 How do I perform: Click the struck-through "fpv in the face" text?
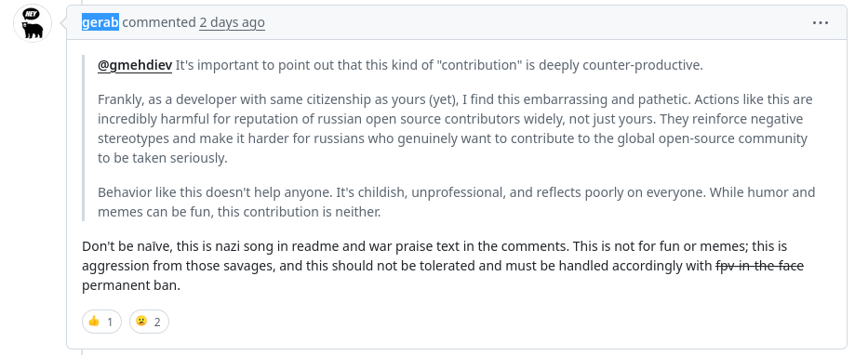[759, 266]
